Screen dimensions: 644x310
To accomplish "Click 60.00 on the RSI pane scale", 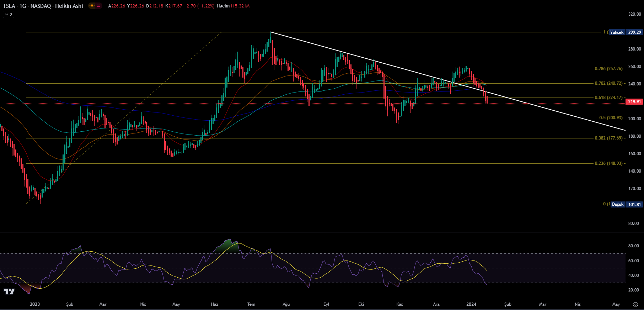I will 633,261.
